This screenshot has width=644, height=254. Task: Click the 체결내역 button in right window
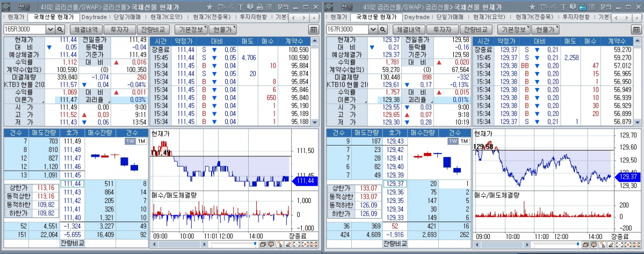[409, 30]
